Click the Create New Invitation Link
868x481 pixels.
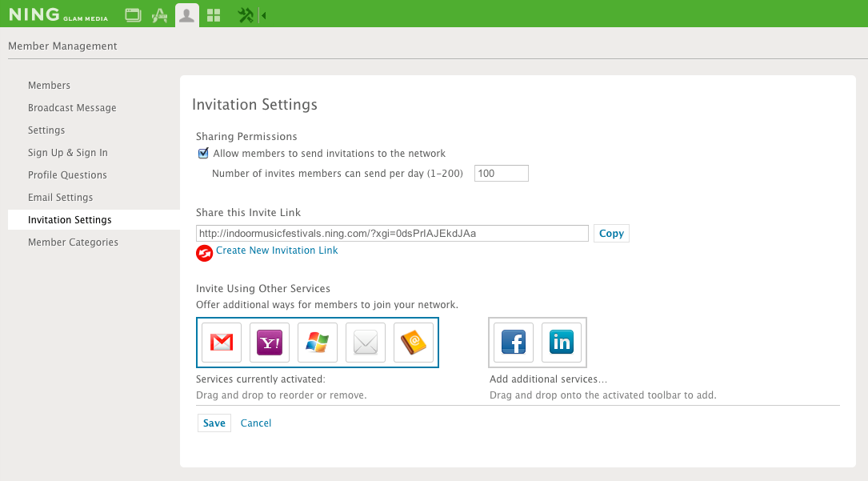click(277, 251)
